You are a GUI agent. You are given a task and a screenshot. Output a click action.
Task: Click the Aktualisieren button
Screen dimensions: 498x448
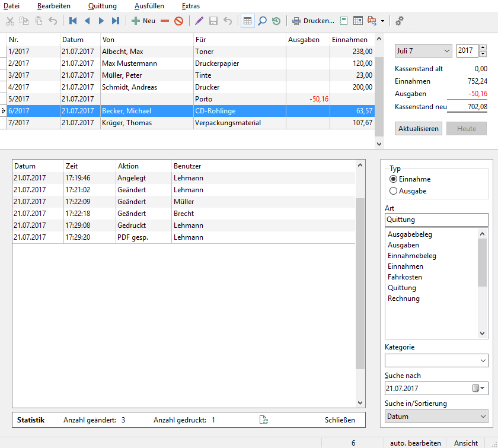point(419,129)
